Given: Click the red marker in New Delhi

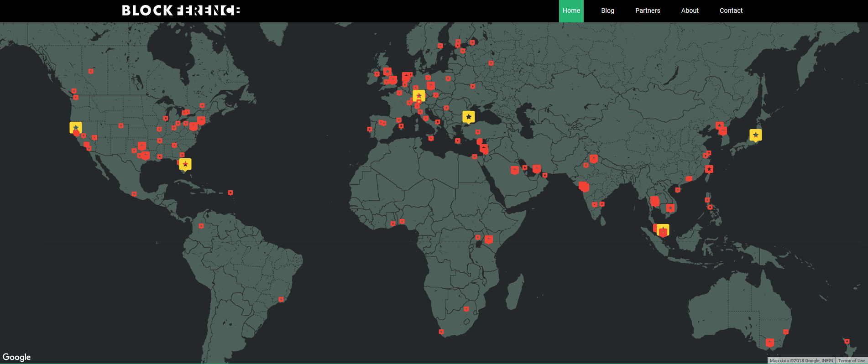Looking at the screenshot, I should (594, 159).
